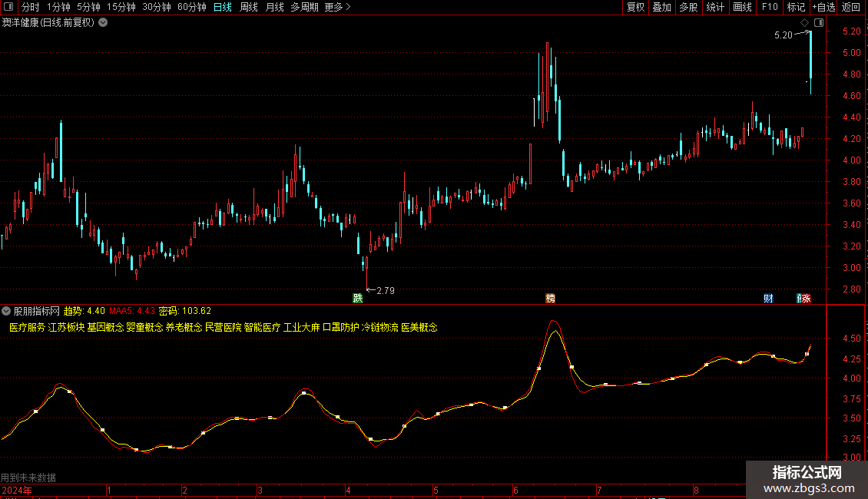
Task: Switch to 周线 weekly chart
Action: (x=249, y=7)
